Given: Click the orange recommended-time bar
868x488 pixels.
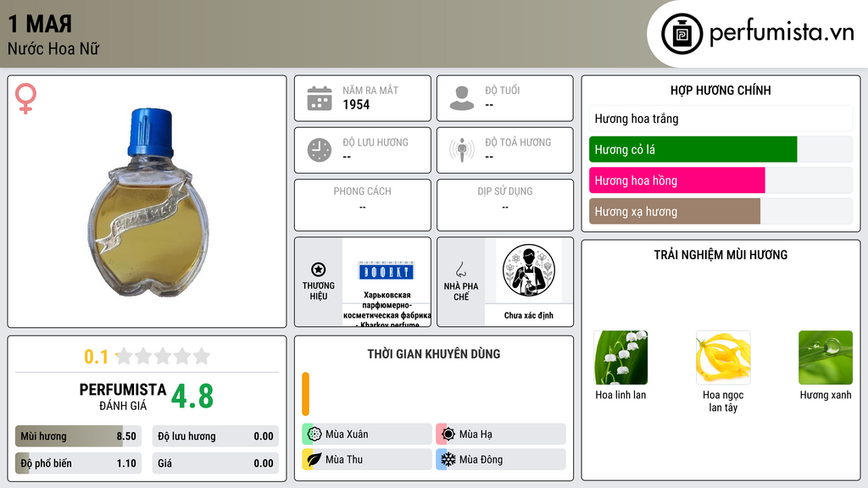Looking at the screenshot, I should [x=305, y=394].
